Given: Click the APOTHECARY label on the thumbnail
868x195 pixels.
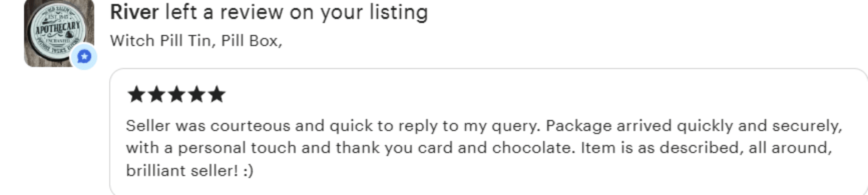Looking at the screenshot, I should coord(58,29).
